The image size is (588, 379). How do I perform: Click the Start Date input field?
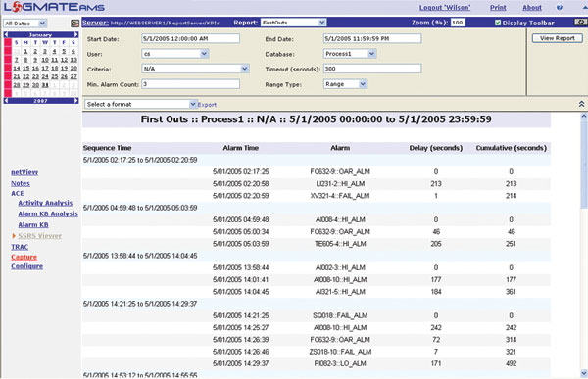click(x=190, y=38)
